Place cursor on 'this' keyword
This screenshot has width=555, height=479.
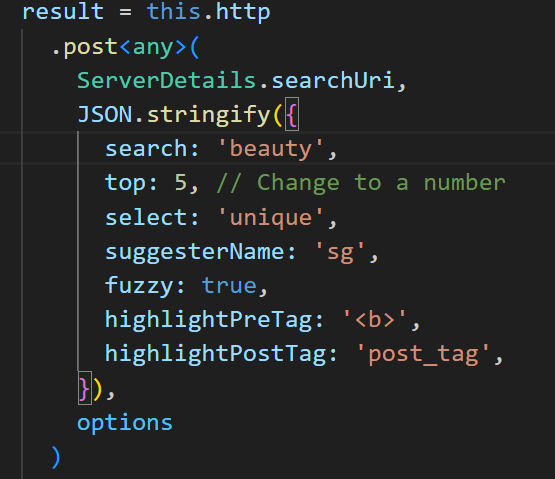(x=173, y=11)
